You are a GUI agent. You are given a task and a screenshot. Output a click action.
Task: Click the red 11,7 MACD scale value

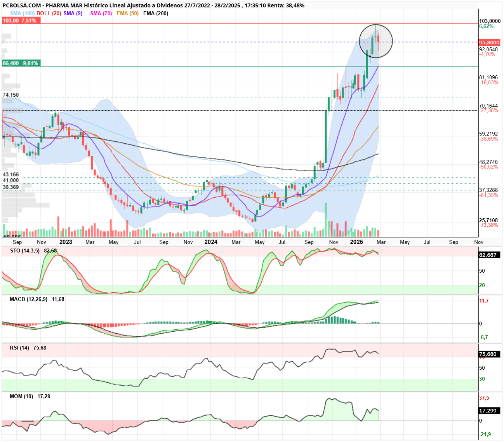484,301
